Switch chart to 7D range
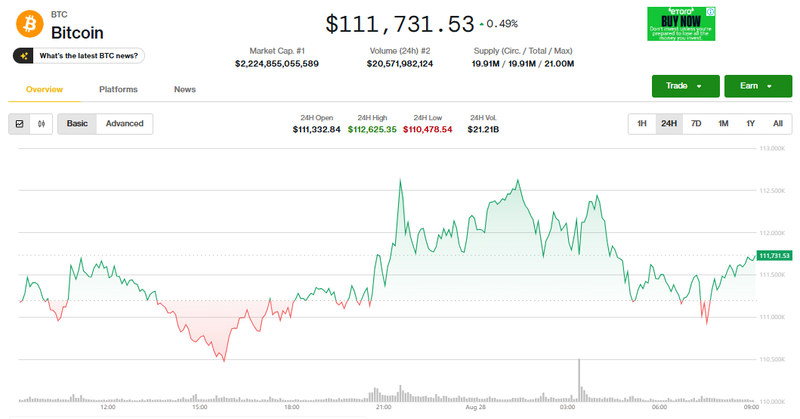The image size is (800, 419). [x=696, y=124]
